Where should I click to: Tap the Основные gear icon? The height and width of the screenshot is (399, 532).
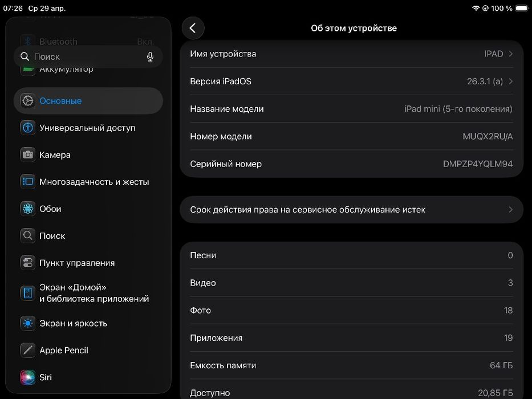click(27, 101)
